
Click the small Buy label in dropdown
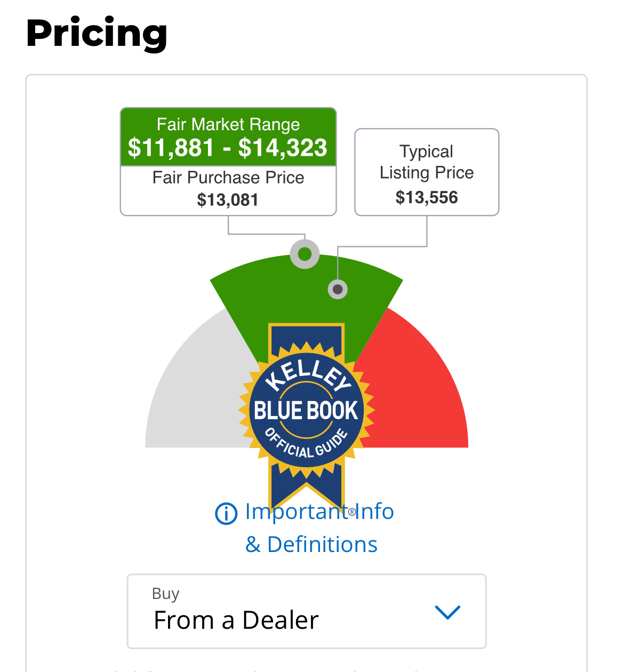pyautogui.click(x=165, y=594)
